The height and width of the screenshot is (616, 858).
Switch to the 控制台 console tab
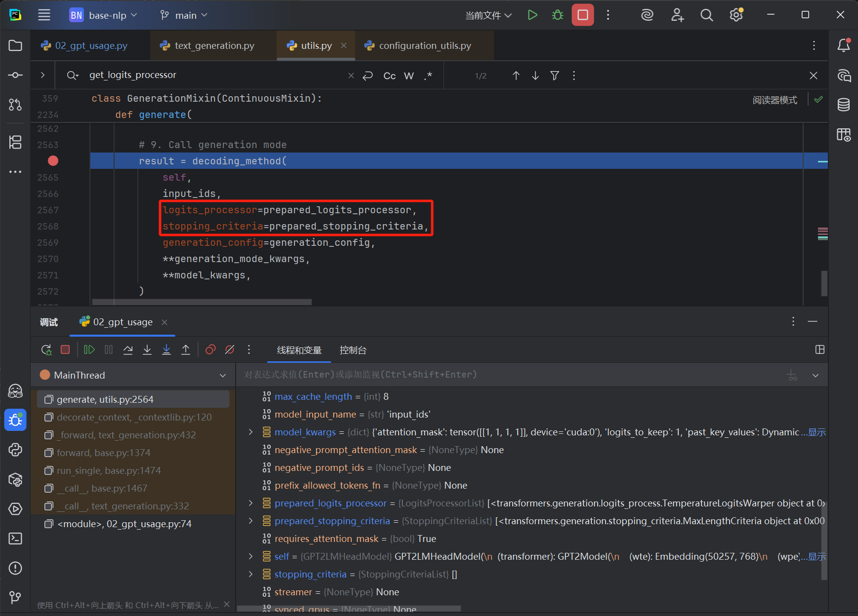(x=353, y=350)
